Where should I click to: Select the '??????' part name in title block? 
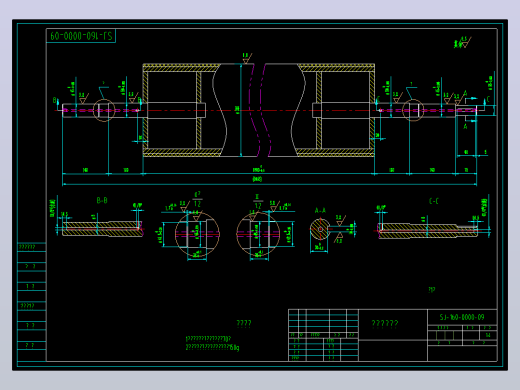click(385, 323)
